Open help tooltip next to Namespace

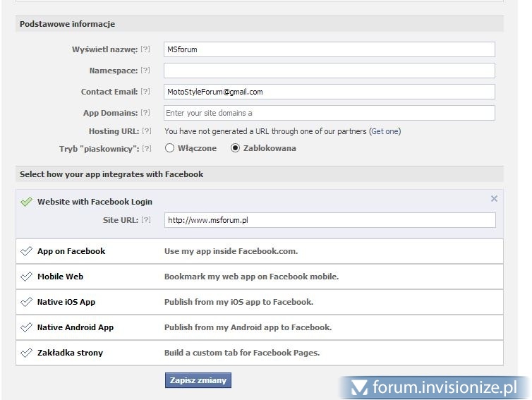click(145, 71)
